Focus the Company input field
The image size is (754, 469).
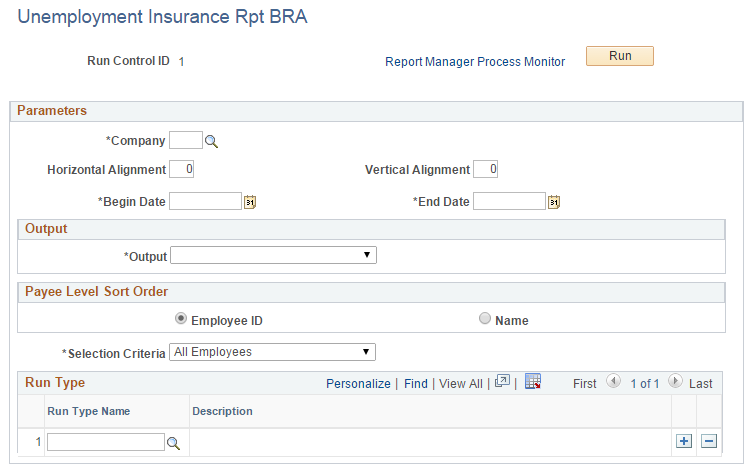coord(186,140)
